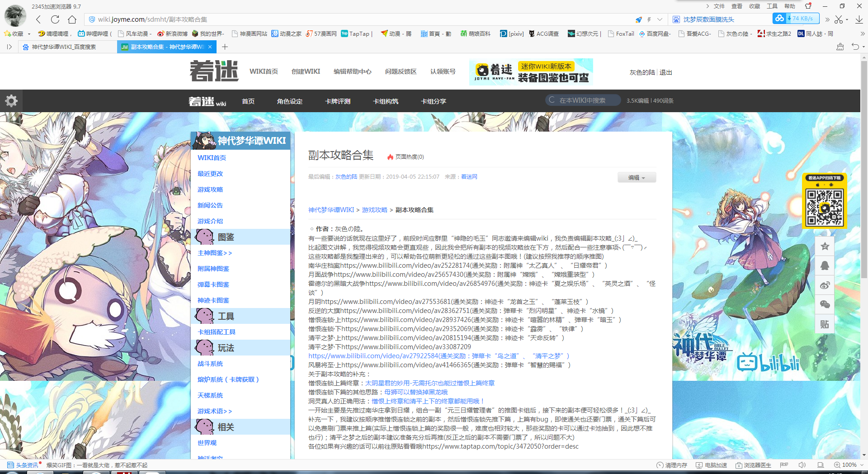
Task: Open the downloads manager arrow icon
Action: point(859,19)
